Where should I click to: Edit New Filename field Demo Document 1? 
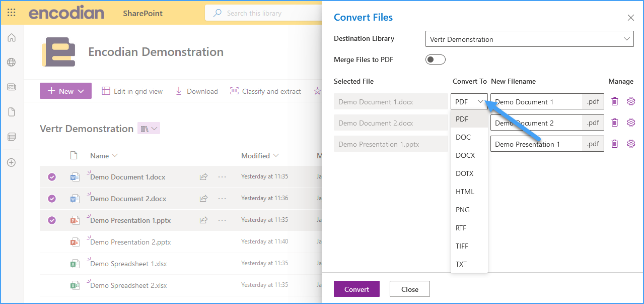(x=536, y=101)
